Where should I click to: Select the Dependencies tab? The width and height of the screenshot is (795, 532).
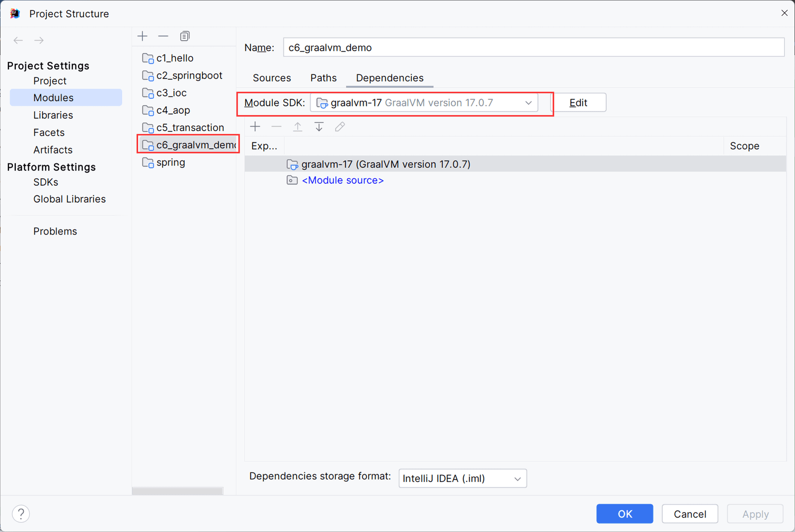(390, 78)
